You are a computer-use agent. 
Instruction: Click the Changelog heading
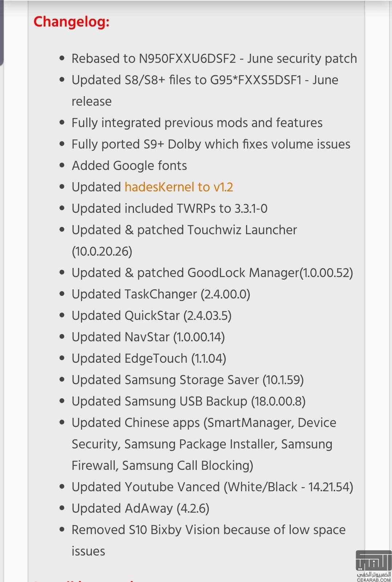tap(72, 22)
